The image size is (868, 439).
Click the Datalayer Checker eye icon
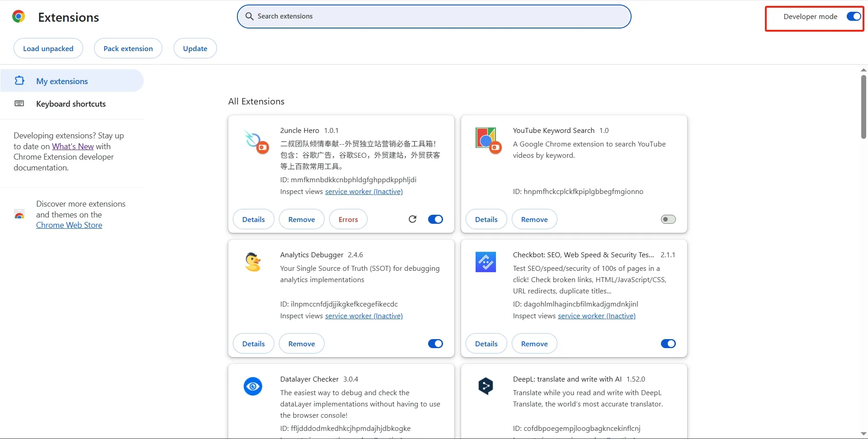click(x=253, y=386)
